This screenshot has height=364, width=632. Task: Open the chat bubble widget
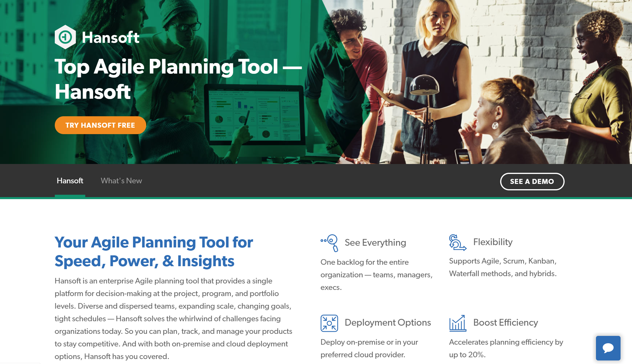(608, 348)
